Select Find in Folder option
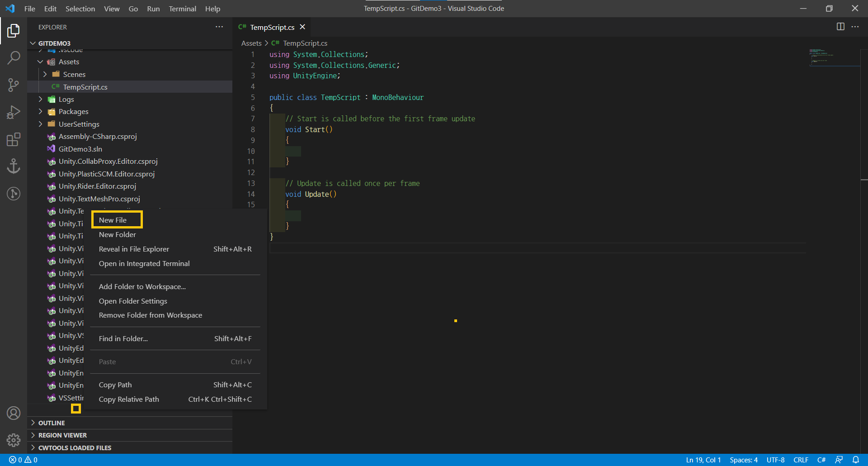868x466 pixels. 175,338
